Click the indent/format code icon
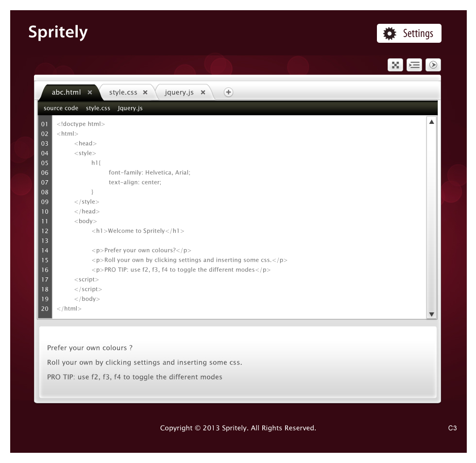Viewport: 476px width, 463px height. pos(414,65)
